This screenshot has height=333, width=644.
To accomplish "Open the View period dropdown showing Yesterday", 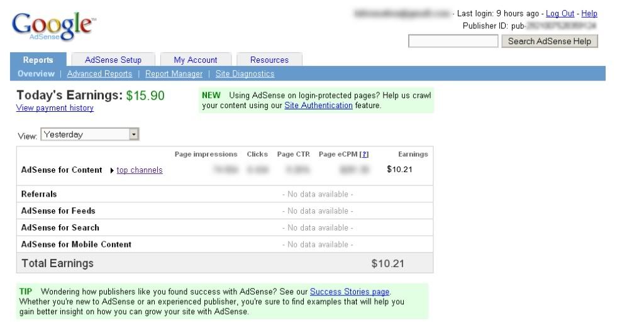I will 90,134.
